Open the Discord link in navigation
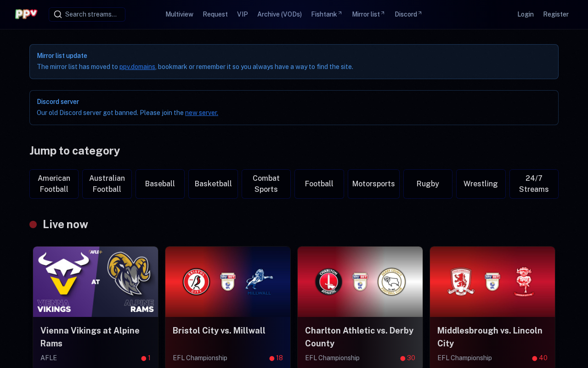 pos(408,14)
